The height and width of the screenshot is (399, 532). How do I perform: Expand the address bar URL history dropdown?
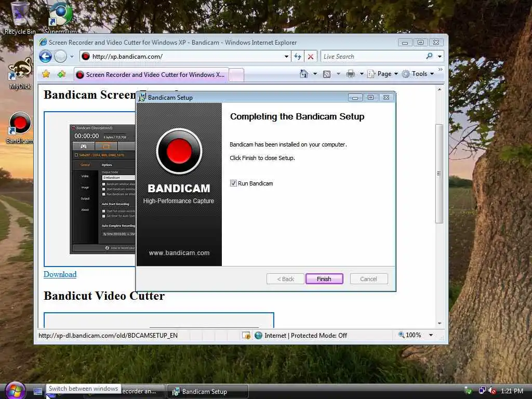pyautogui.click(x=287, y=57)
